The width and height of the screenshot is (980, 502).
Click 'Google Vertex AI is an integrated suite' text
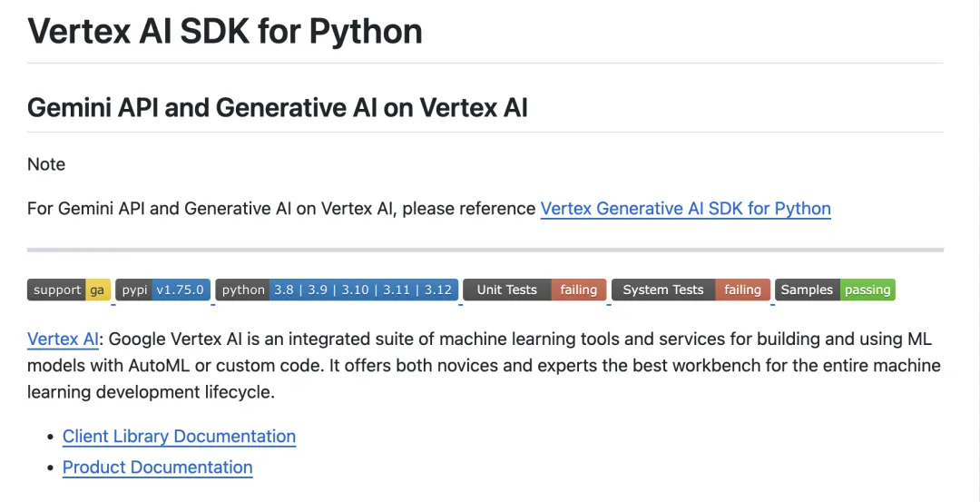(x=263, y=340)
